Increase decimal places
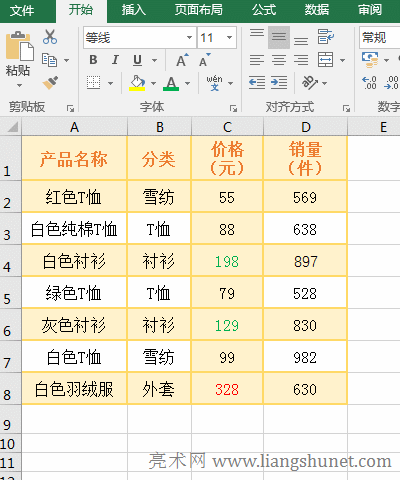The height and width of the screenshot is (480, 400). (369, 83)
